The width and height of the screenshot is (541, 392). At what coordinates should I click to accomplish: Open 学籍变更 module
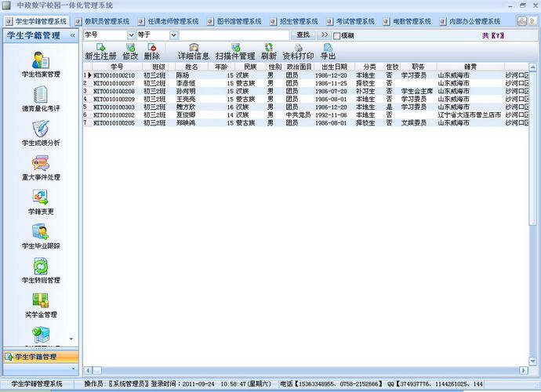[41, 201]
